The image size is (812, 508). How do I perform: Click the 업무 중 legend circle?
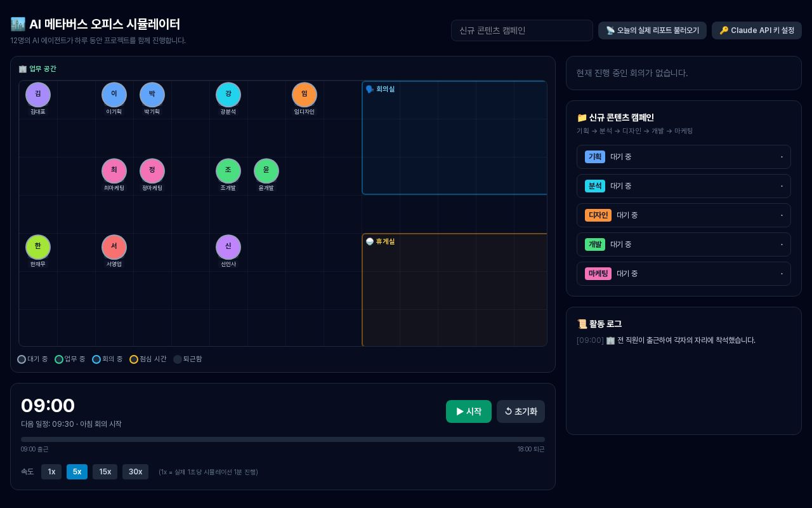tap(59, 359)
